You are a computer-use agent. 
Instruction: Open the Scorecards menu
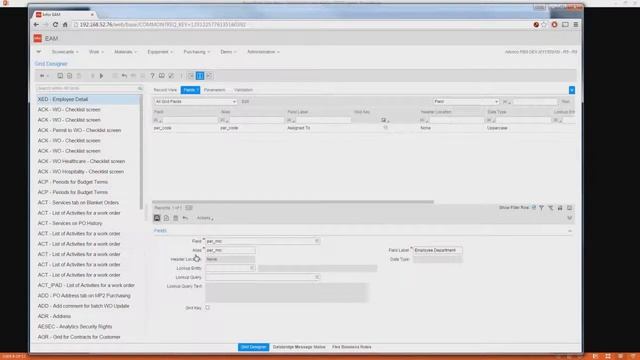click(65, 52)
